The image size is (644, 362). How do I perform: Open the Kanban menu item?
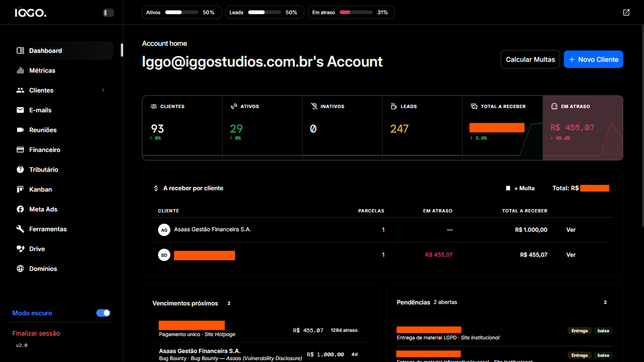click(61, 189)
